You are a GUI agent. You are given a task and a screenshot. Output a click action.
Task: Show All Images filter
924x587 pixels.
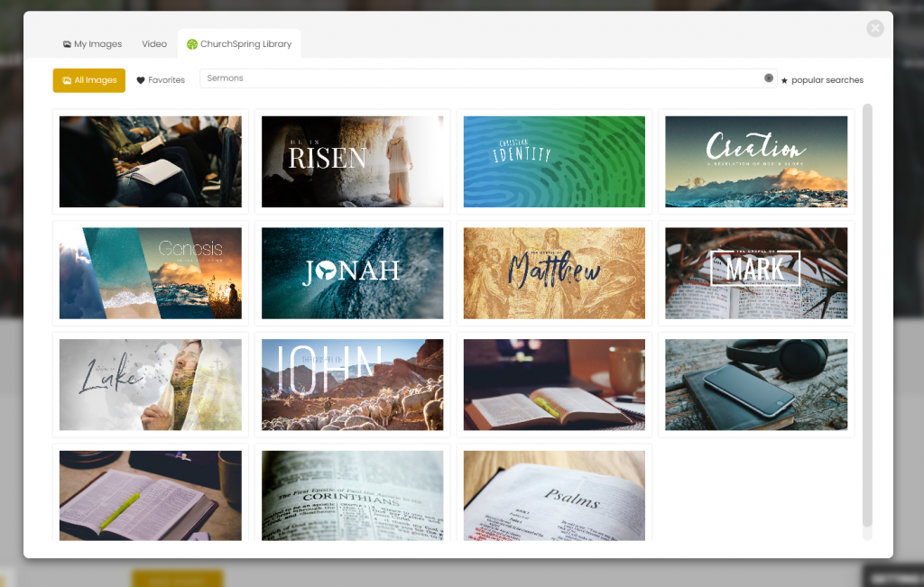88,80
